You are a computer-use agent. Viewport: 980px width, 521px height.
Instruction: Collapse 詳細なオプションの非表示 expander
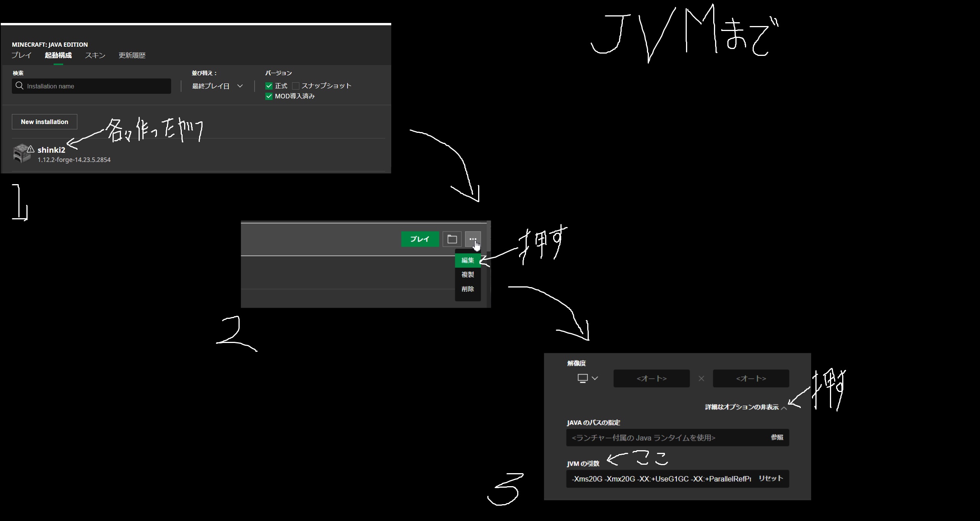pos(746,407)
